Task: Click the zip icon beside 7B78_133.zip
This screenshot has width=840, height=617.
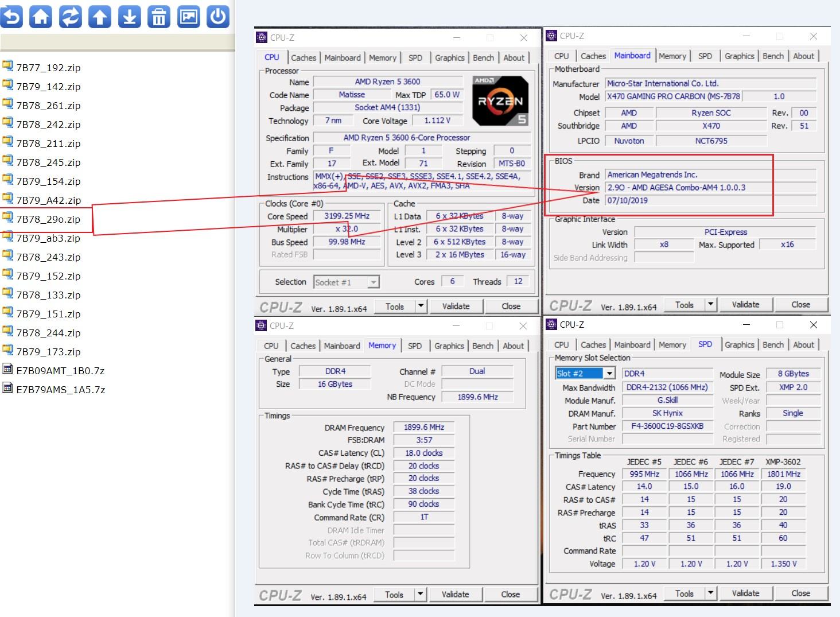Action: pos(7,294)
